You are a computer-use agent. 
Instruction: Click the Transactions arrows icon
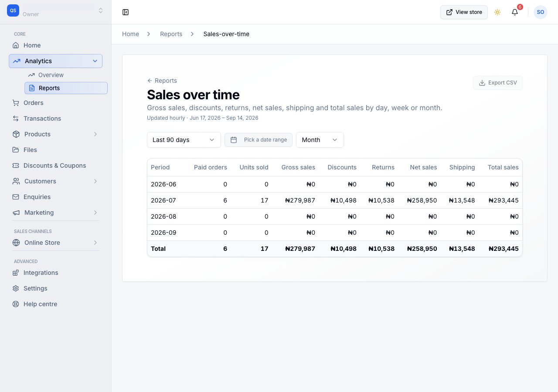tap(16, 118)
